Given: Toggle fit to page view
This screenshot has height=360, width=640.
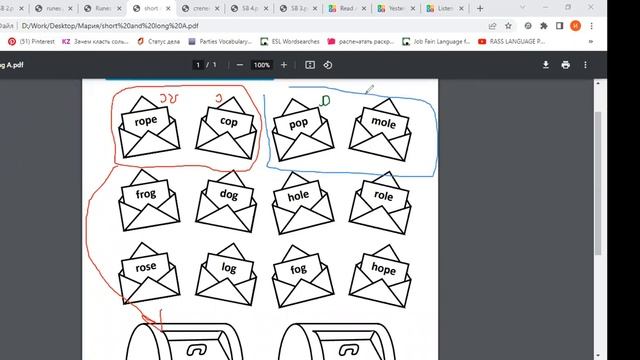Looking at the screenshot, I should (310, 65).
